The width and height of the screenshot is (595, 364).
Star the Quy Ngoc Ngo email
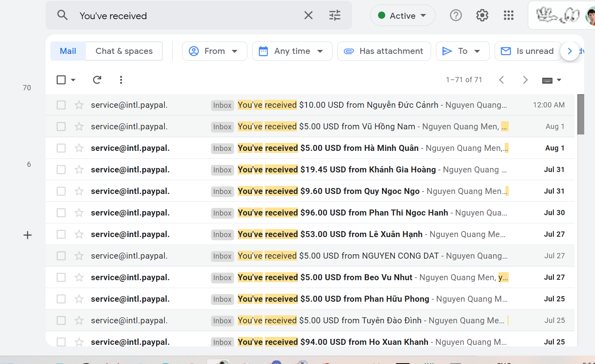coord(79,191)
